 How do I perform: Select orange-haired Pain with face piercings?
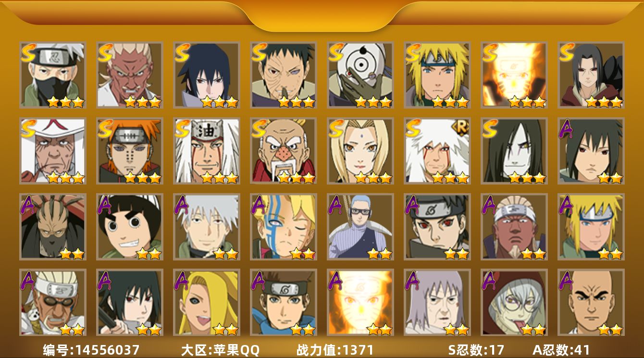coord(129,150)
